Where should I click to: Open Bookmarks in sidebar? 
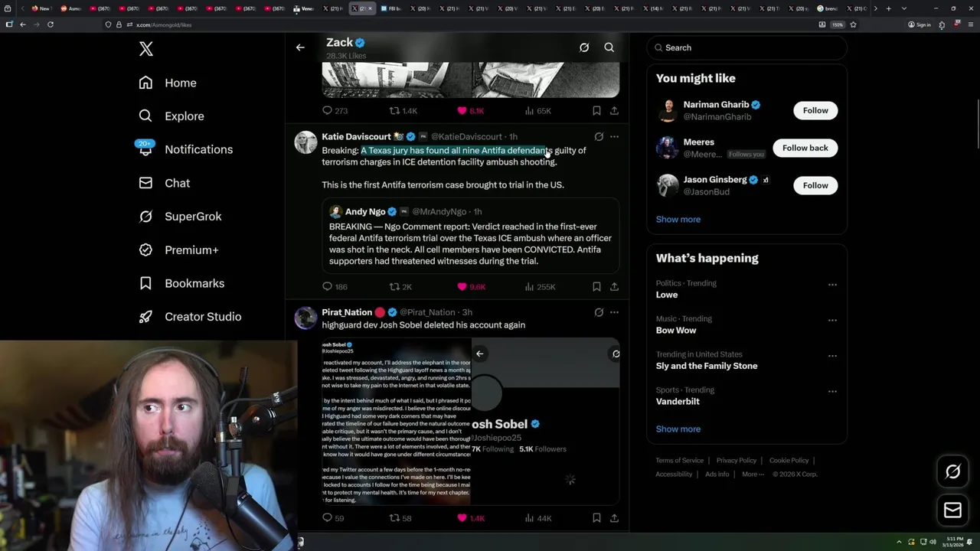click(182, 283)
